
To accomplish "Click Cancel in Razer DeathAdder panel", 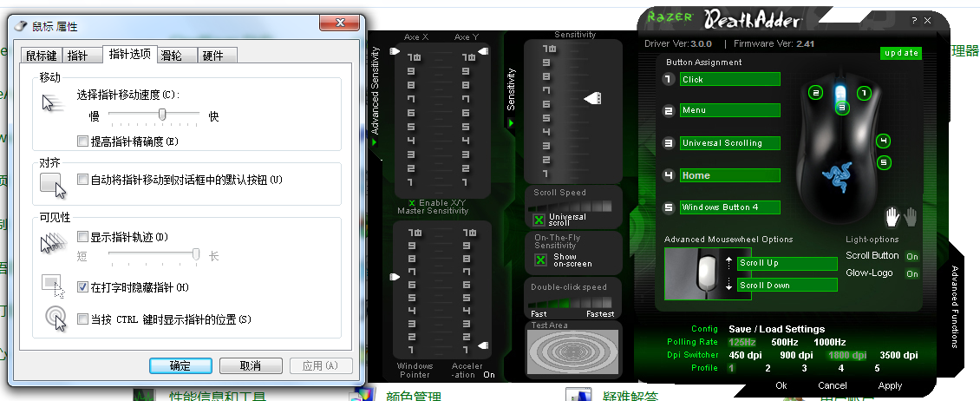I will pos(833,385).
